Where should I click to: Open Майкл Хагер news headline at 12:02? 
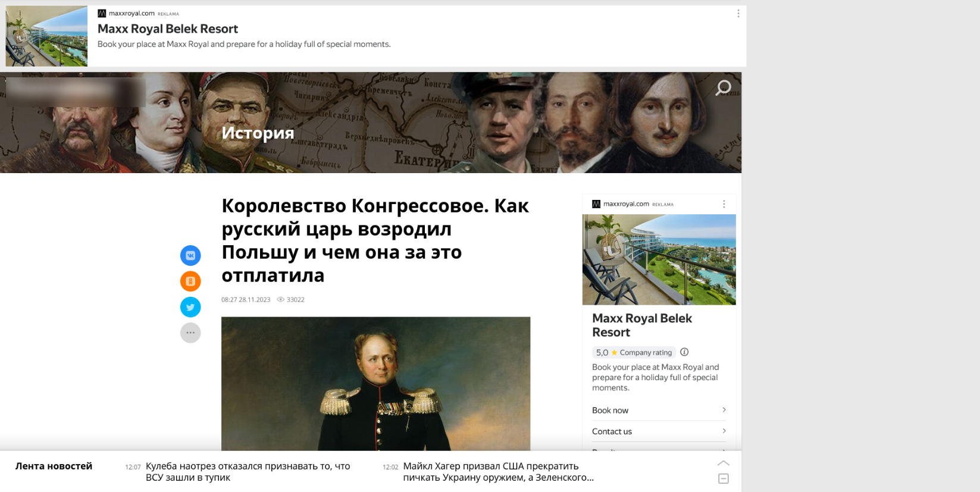coord(499,472)
